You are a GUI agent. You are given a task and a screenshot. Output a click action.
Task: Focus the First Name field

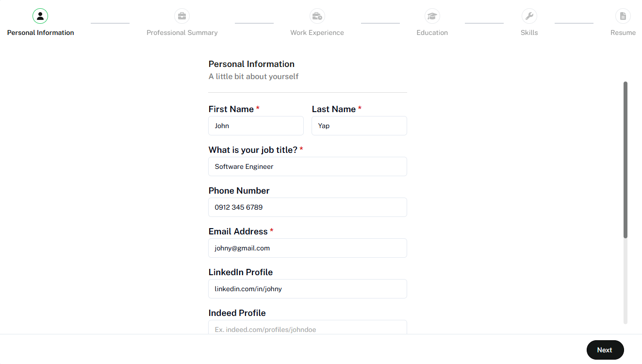pyautogui.click(x=256, y=126)
